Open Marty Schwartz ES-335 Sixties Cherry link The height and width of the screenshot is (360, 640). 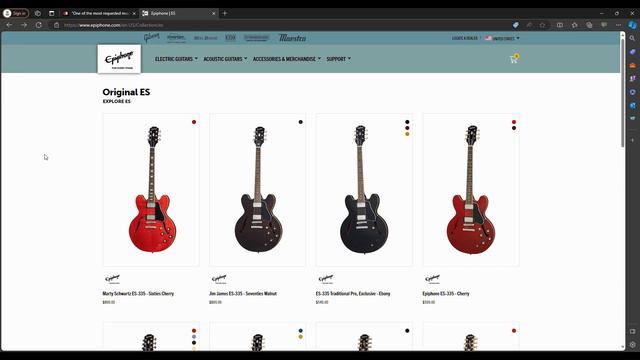pyautogui.click(x=138, y=293)
